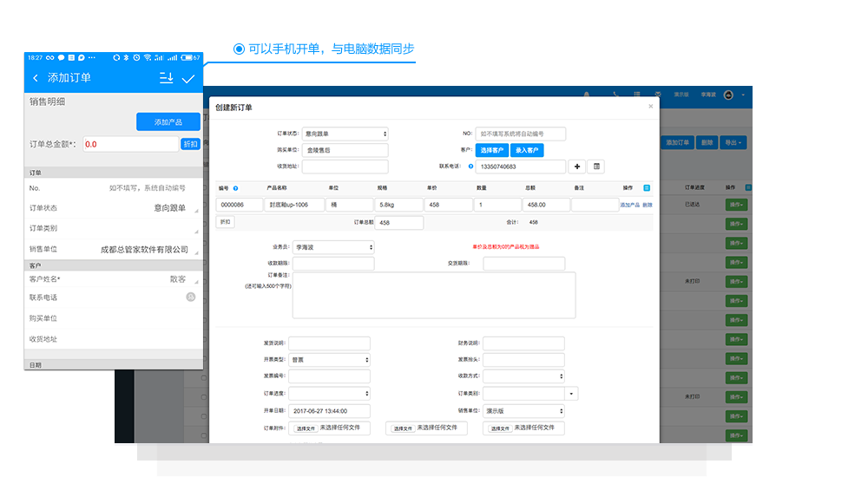Click the 导出 dropdown button in background
Image resolution: width=868 pixels, height=477 pixels.
pyautogui.click(x=733, y=142)
